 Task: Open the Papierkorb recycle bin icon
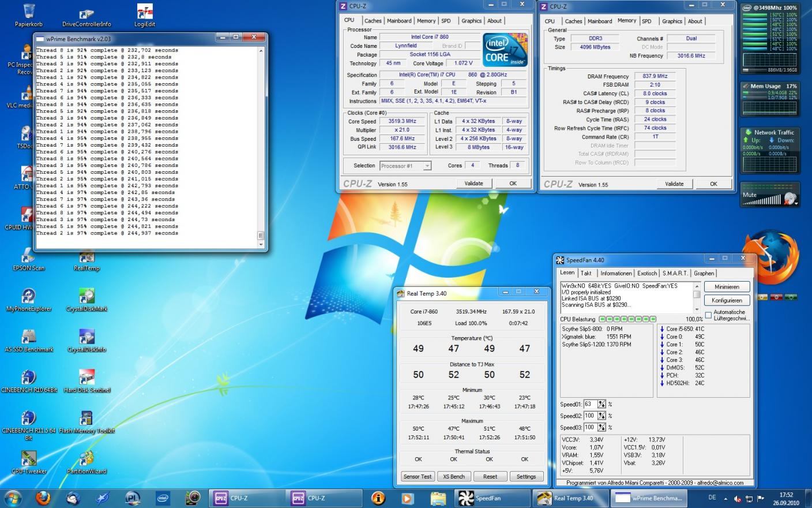coord(29,15)
